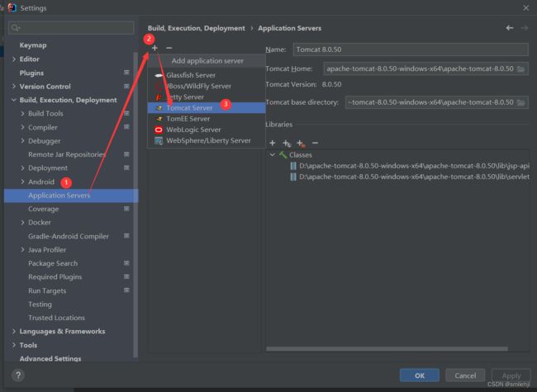Expand the Debugger node

(x=22, y=141)
